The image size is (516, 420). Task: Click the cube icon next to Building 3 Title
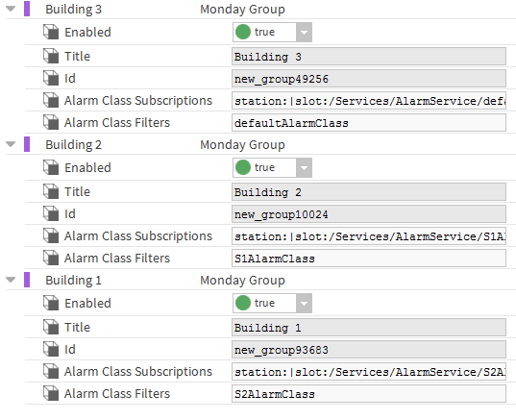click(x=51, y=56)
